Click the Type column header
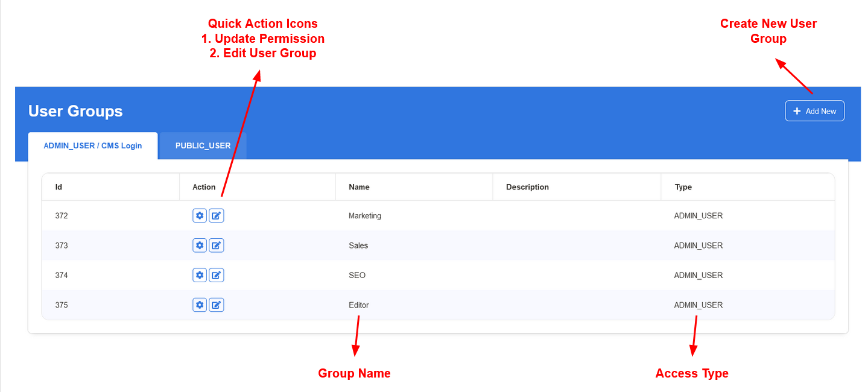The height and width of the screenshot is (392, 868). [683, 187]
